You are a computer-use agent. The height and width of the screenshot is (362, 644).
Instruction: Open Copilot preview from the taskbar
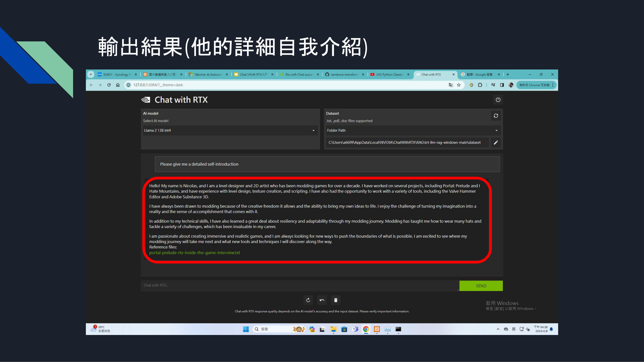click(312, 329)
